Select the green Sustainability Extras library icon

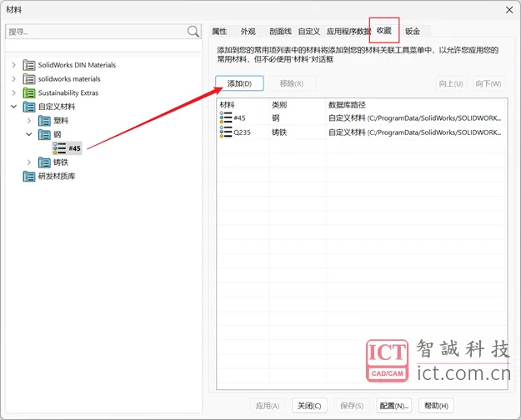click(29, 92)
